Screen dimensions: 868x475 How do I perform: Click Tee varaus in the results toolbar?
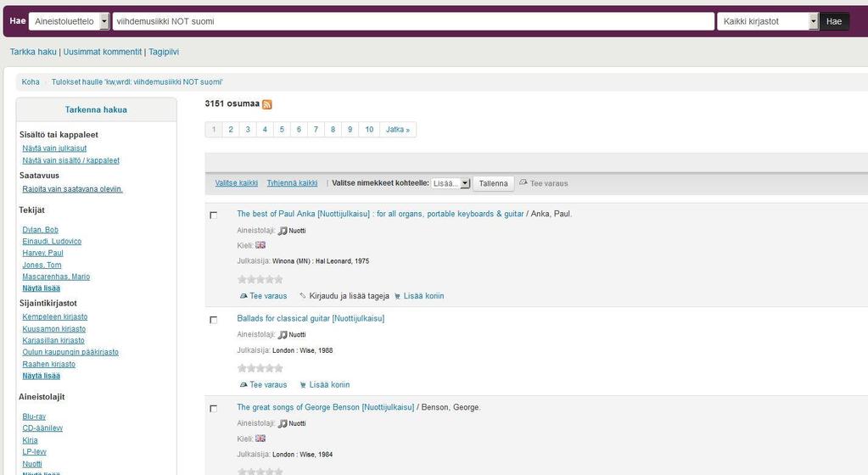[x=544, y=183]
